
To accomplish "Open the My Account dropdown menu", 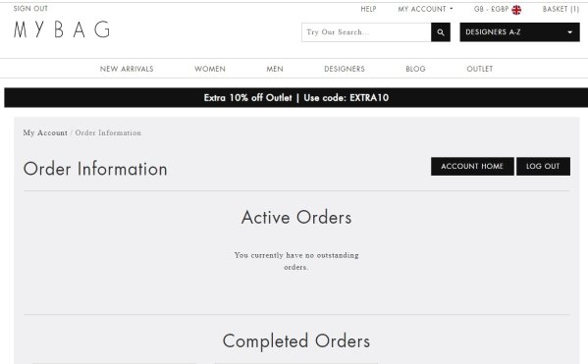I will [x=425, y=9].
